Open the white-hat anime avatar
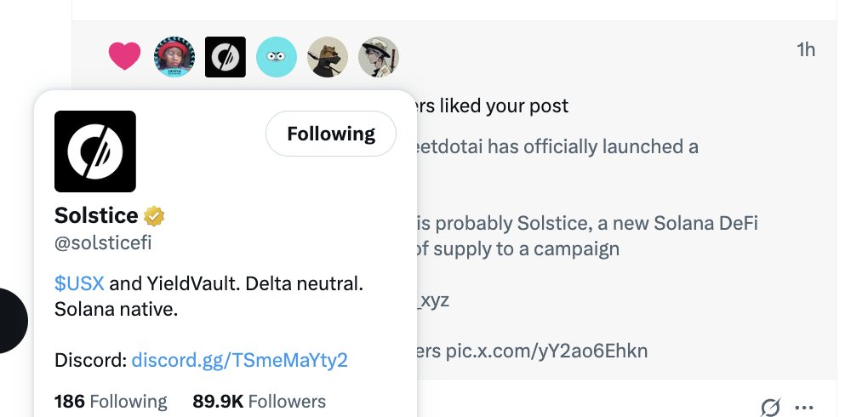Image resolution: width=868 pixels, height=417 pixels. [x=378, y=57]
